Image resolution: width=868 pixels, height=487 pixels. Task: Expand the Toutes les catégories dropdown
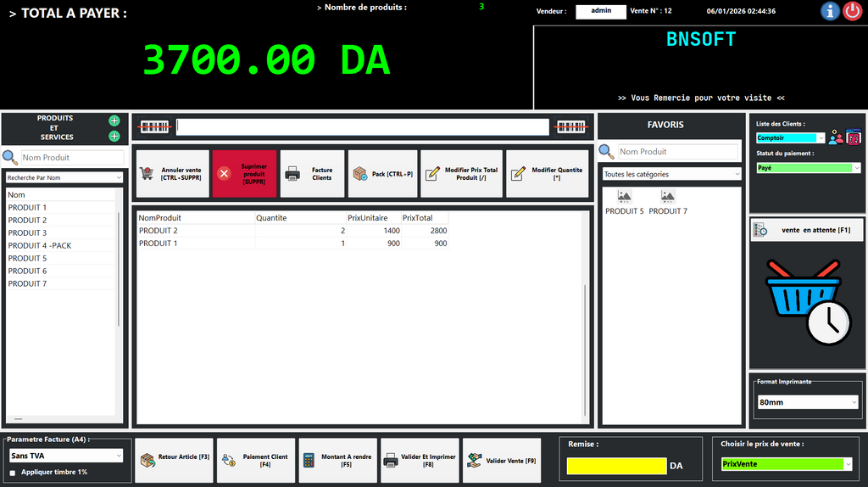[x=671, y=174]
